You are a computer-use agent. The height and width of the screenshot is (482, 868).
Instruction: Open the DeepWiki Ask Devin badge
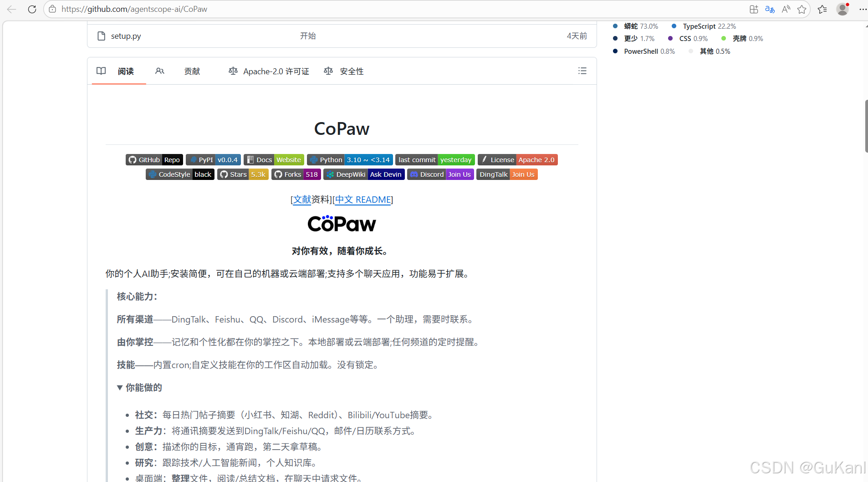(x=364, y=174)
